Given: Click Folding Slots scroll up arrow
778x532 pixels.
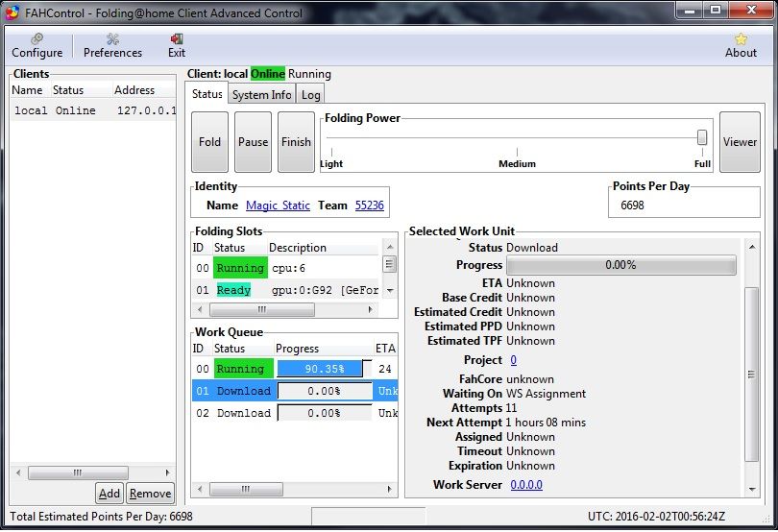Looking at the screenshot, I should click(x=390, y=247).
